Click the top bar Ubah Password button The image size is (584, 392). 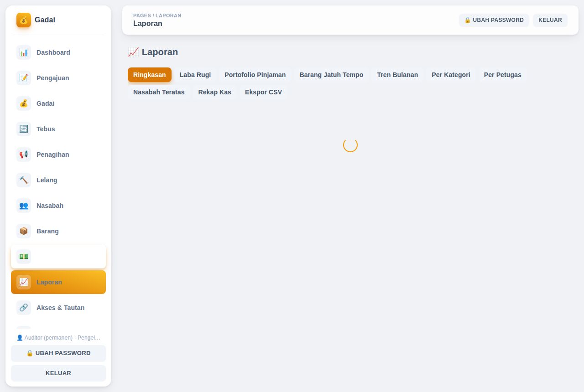point(494,20)
